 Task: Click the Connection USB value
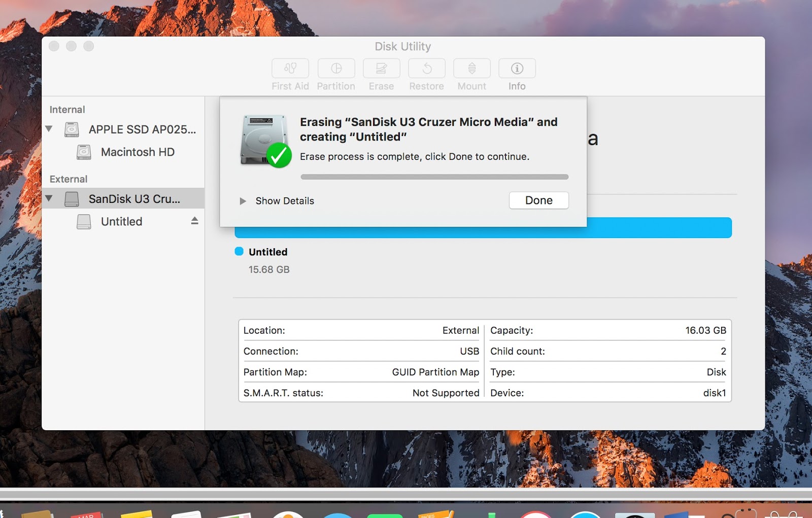point(469,351)
